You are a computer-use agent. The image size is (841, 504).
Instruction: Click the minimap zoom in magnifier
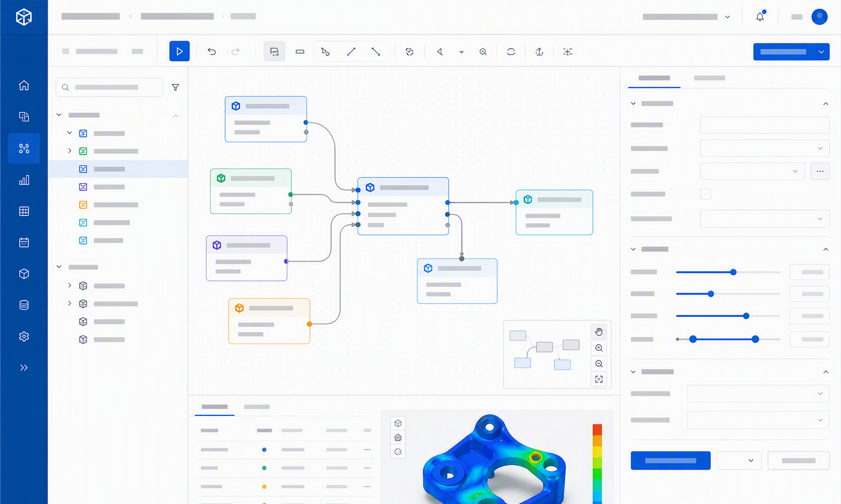click(x=599, y=348)
